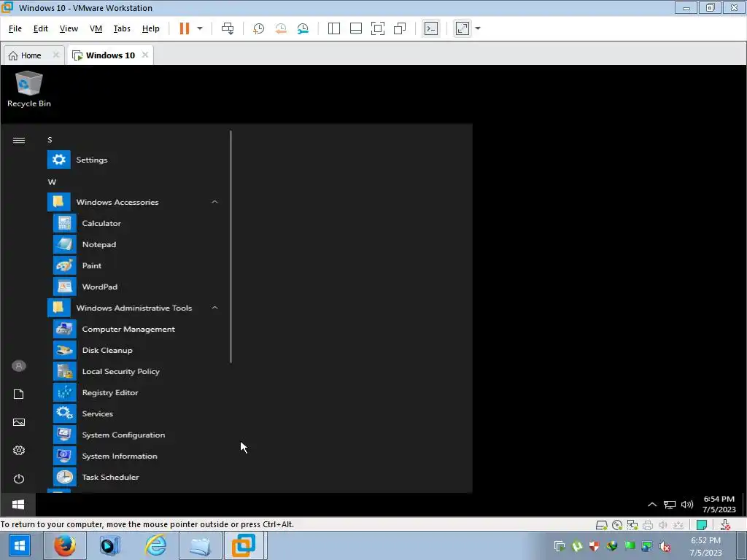The width and height of the screenshot is (747, 560).
Task: Close the Home tab
Action: pyautogui.click(x=55, y=55)
